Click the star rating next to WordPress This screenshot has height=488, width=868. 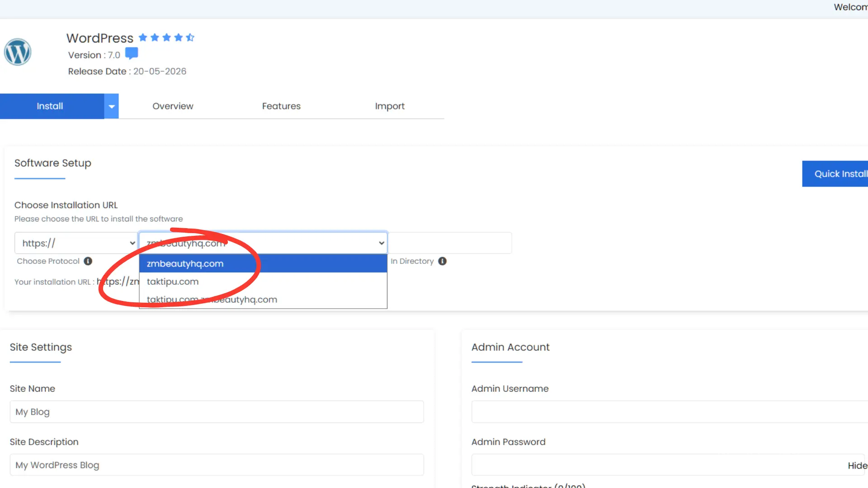[166, 38]
